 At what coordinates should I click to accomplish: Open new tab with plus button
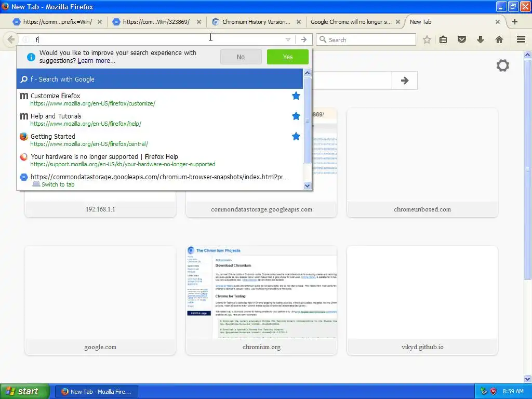pyautogui.click(x=515, y=22)
